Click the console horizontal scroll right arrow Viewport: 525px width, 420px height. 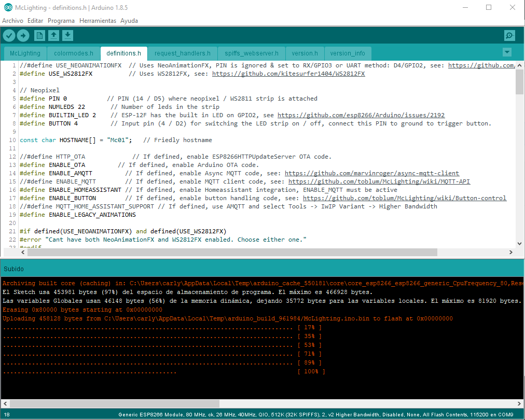click(x=519, y=403)
